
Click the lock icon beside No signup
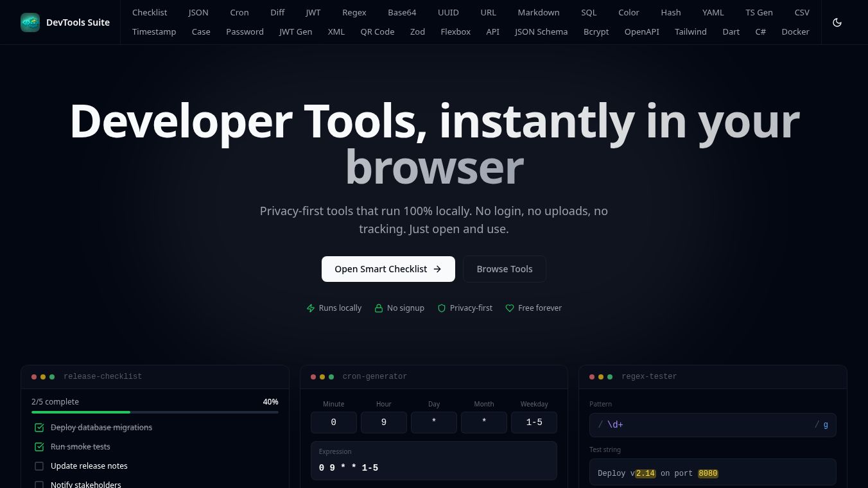click(x=379, y=308)
